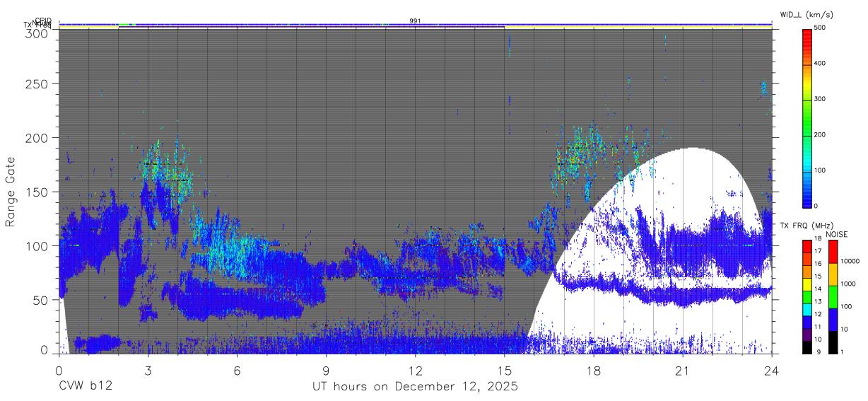The height and width of the screenshot is (401, 868).
Task: Click the 150 tick on the Range Gate axis
Action: click(x=36, y=192)
